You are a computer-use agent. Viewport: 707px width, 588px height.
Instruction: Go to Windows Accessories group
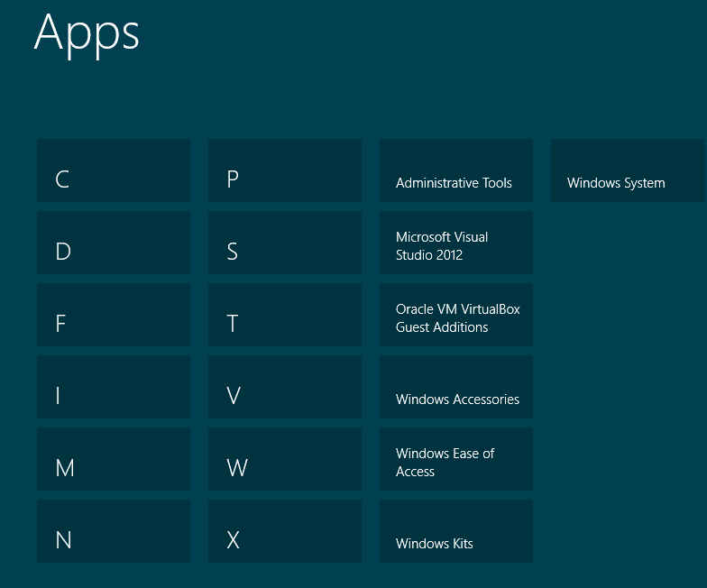(456, 387)
